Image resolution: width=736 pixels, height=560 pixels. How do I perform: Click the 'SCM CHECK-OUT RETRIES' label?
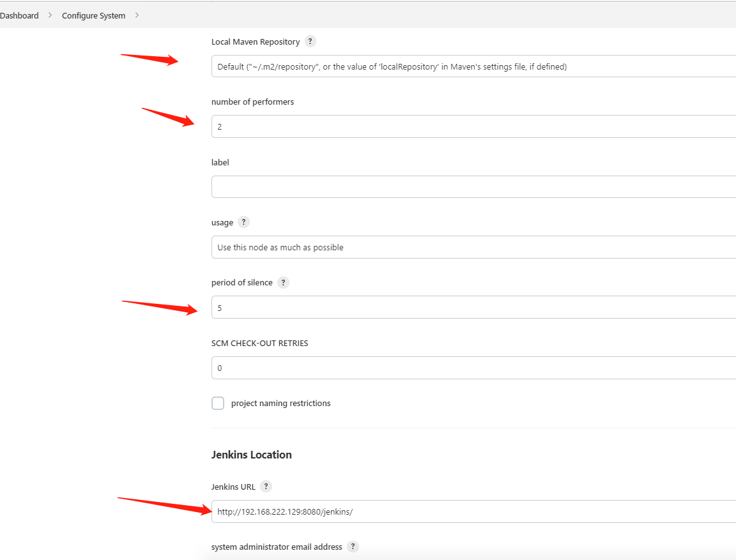point(259,344)
